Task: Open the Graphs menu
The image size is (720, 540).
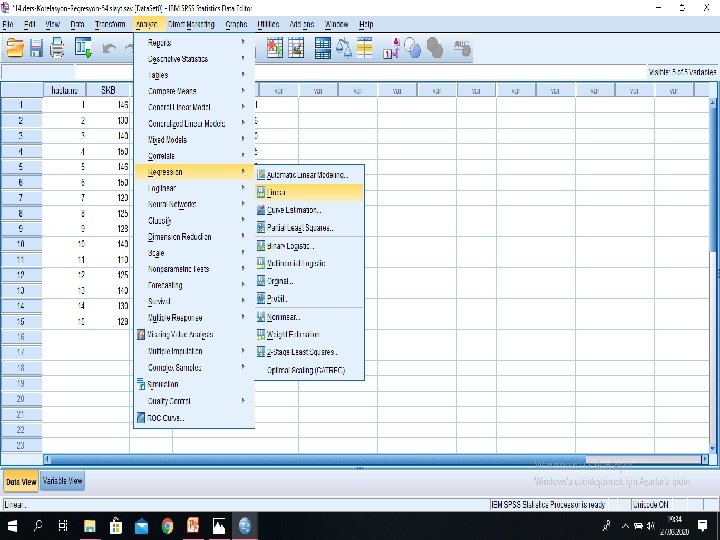Action: [x=236, y=24]
